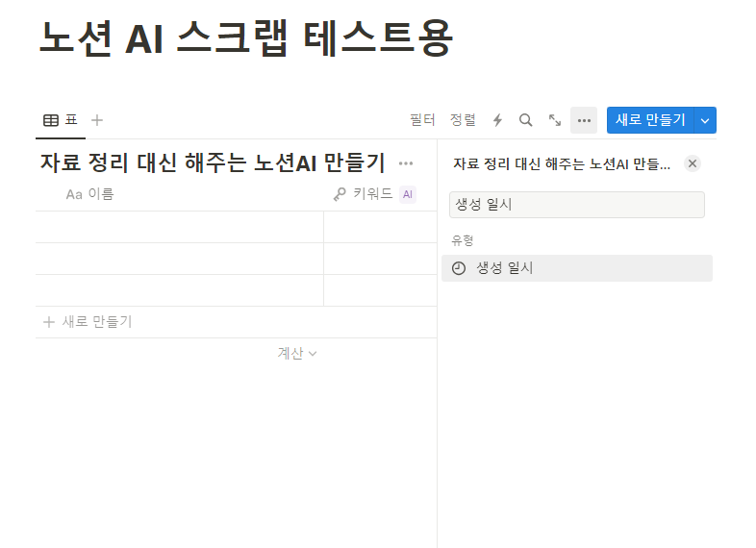Add a new view with the plus icon
This screenshot has height=548, width=756.
[x=97, y=120]
